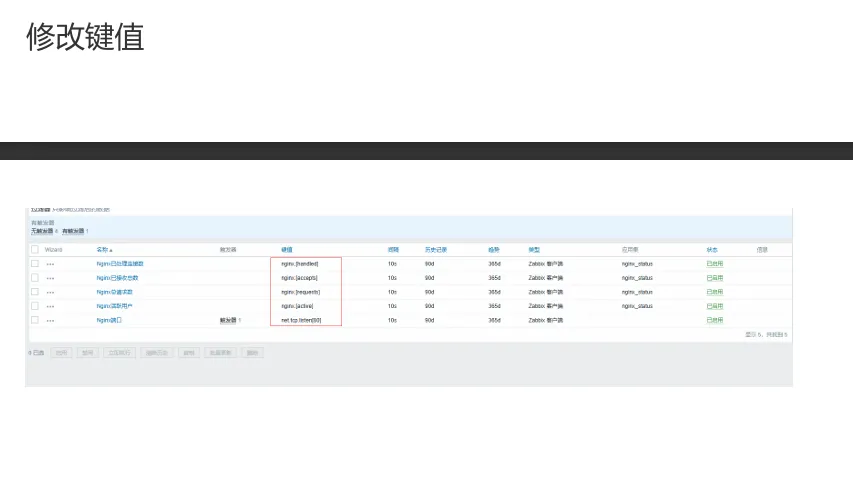The image size is (853, 485).
Task: Open wizard menu for net.tcp.listen[80] item
Action: point(50,320)
